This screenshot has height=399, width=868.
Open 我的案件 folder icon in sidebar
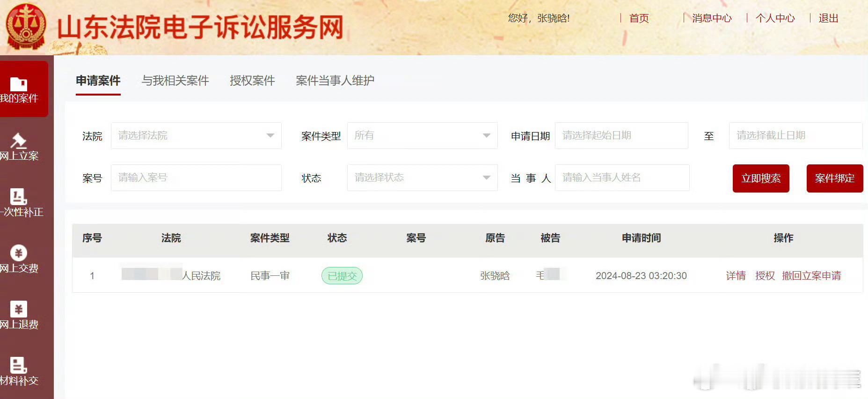click(x=19, y=84)
